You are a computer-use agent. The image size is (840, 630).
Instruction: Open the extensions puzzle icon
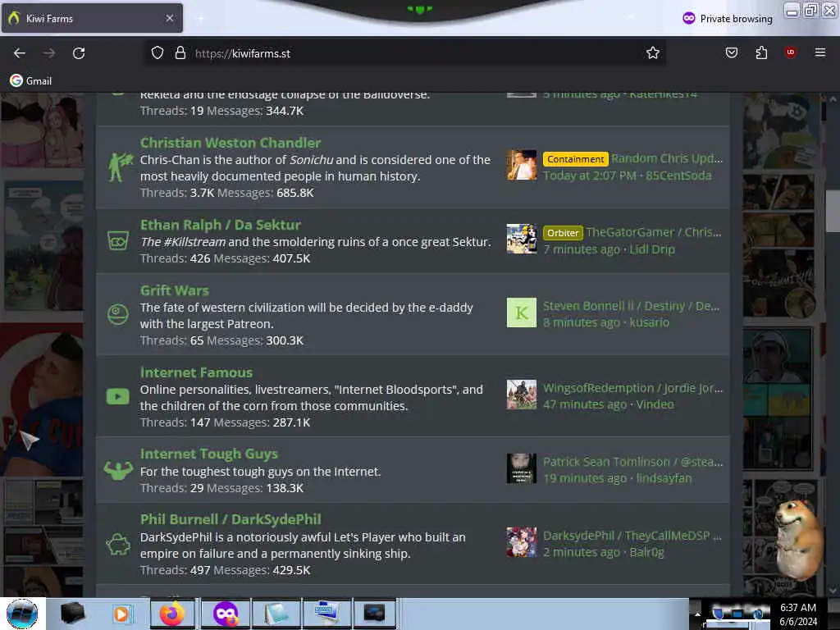(761, 52)
